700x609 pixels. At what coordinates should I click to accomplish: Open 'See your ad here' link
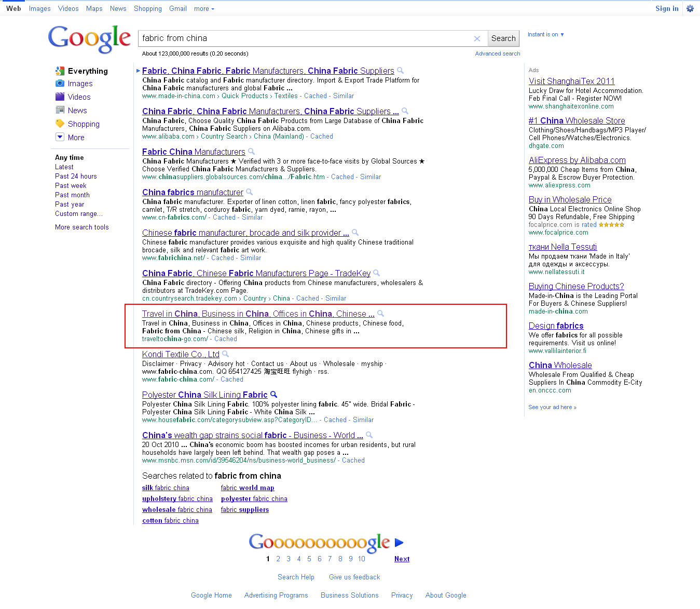552,407
